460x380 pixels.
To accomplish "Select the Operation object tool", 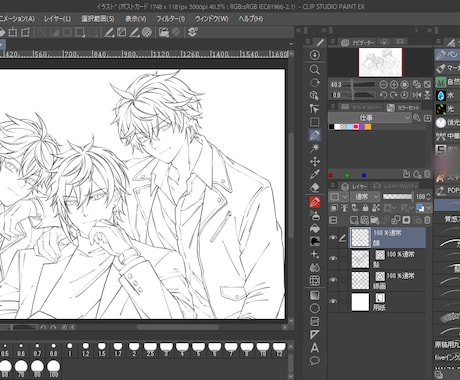I will [x=314, y=96].
